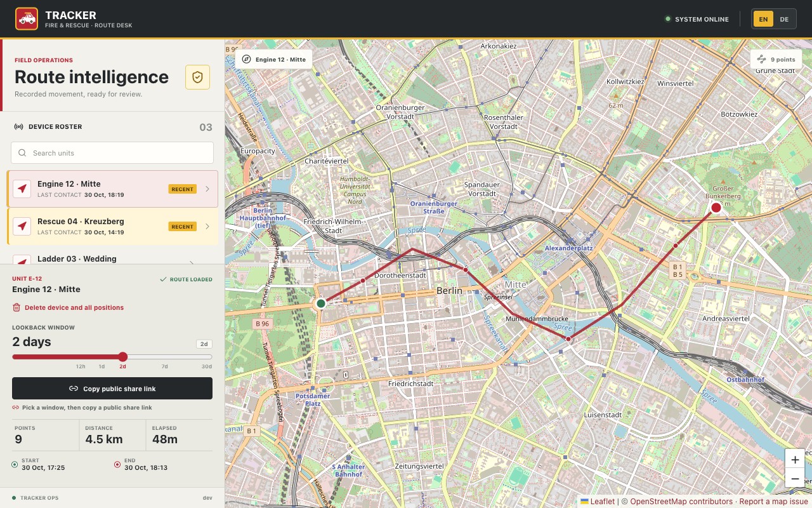Open the Leaflet link
This screenshot has width=812, height=508.
[x=598, y=502]
